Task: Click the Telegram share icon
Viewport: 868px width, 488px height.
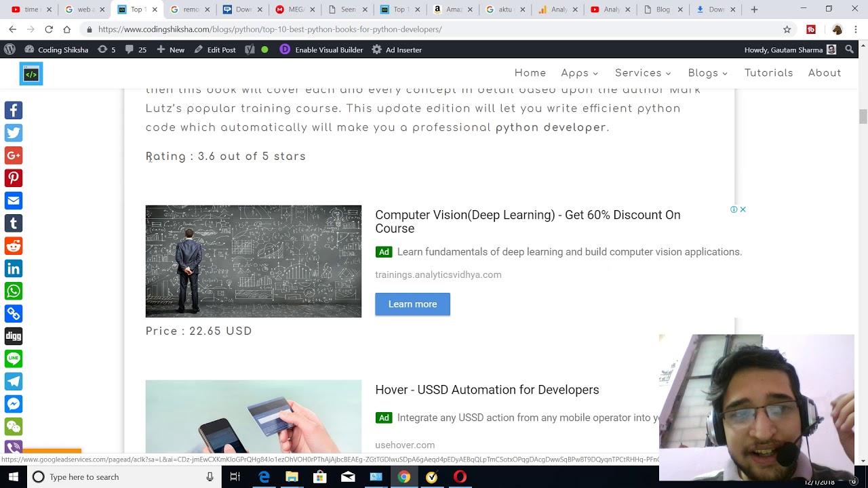Action: pos(14,382)
